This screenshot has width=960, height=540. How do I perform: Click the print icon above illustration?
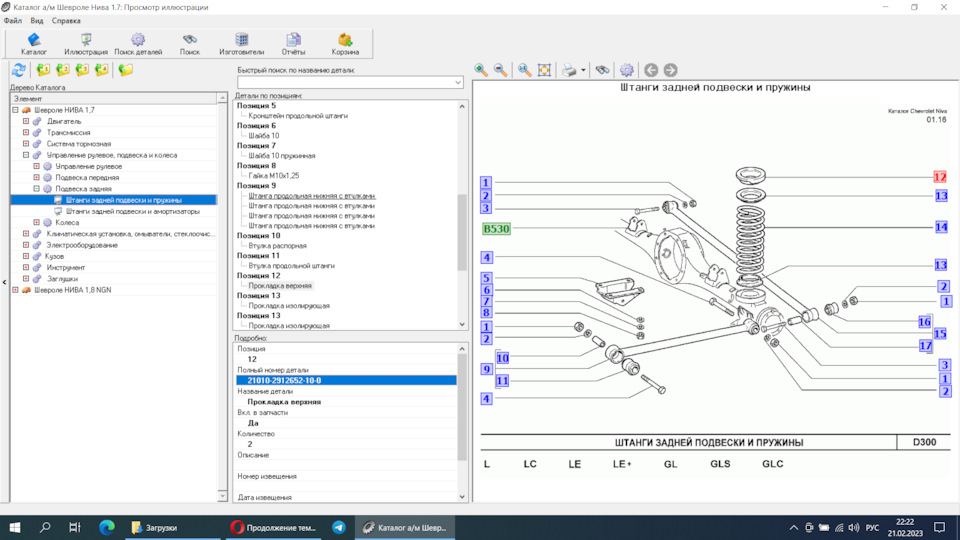pos(569,70)
